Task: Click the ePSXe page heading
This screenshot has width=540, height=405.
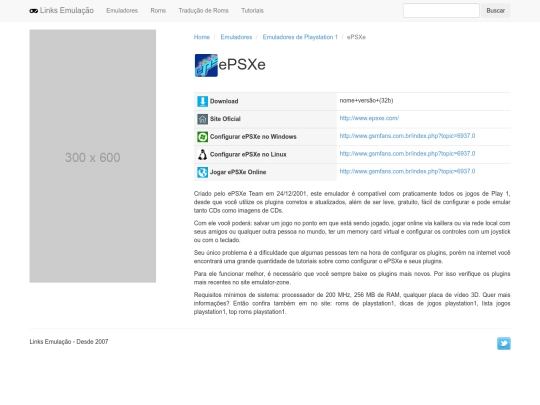Action: 242,65
